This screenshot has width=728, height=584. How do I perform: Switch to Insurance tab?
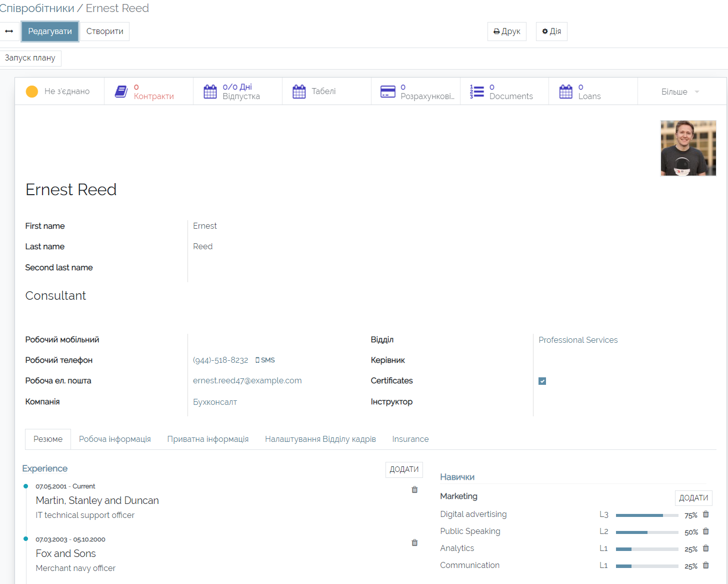[410, 439]
